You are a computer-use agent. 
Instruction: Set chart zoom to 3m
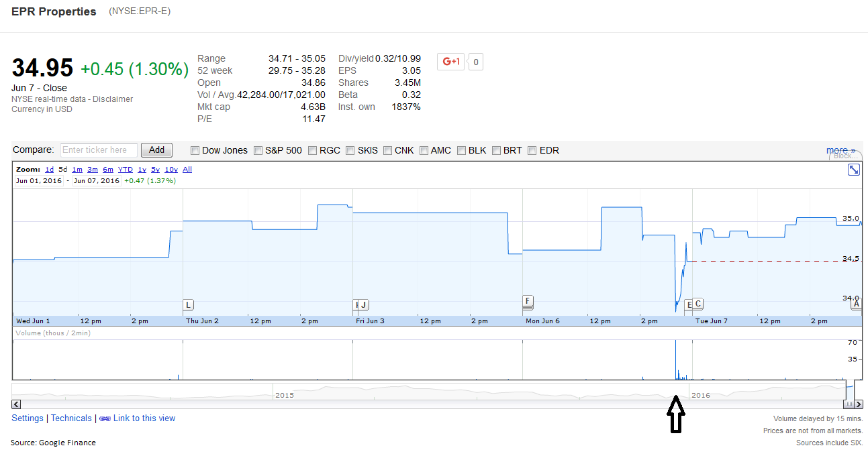(x=93, y=170)
